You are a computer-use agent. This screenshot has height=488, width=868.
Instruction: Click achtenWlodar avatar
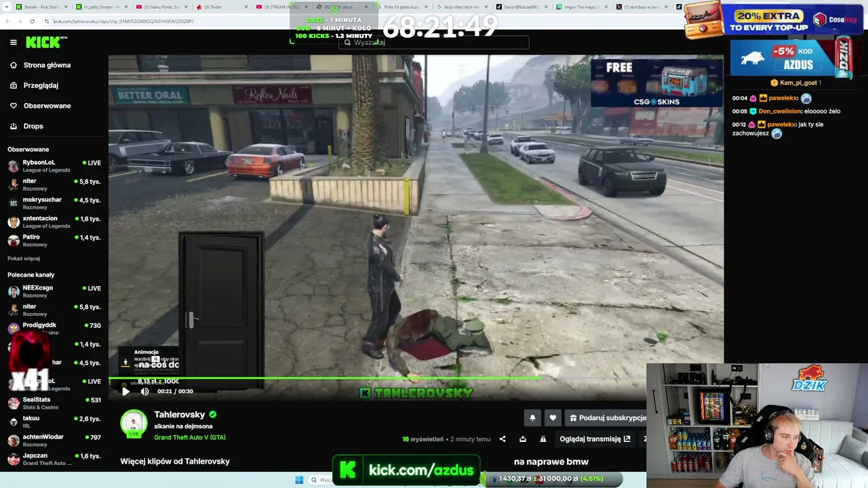click(x=14, y=441)
